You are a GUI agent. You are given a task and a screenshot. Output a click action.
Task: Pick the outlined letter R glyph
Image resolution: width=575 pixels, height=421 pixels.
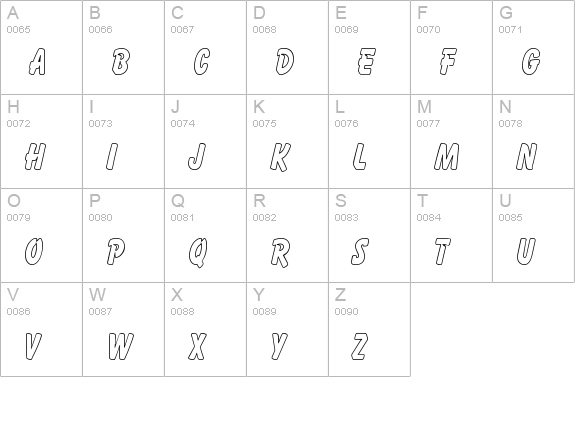pos(281,252)
